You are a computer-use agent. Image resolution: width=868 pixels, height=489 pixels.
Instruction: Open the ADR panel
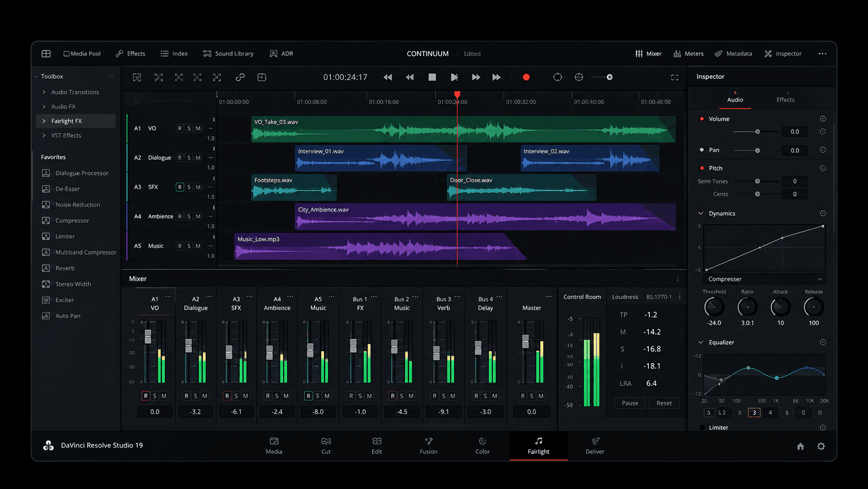[x=281, y=54]
